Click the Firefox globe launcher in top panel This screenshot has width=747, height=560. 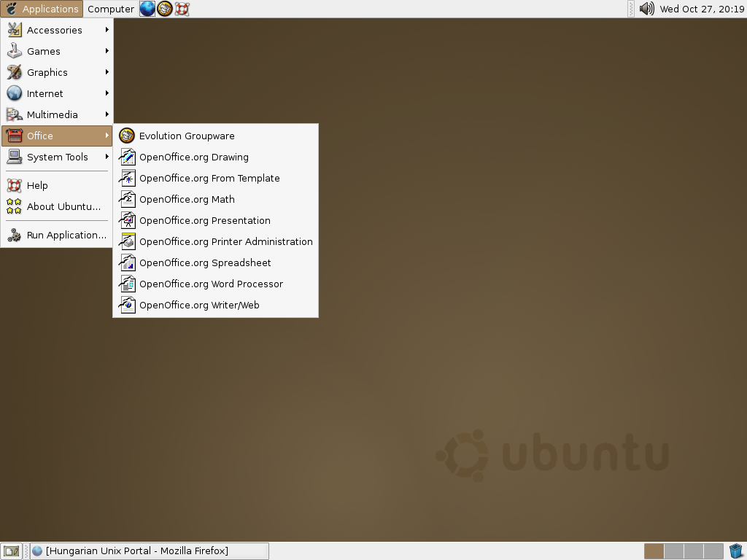pyautogui.click(x=147, y=9)
